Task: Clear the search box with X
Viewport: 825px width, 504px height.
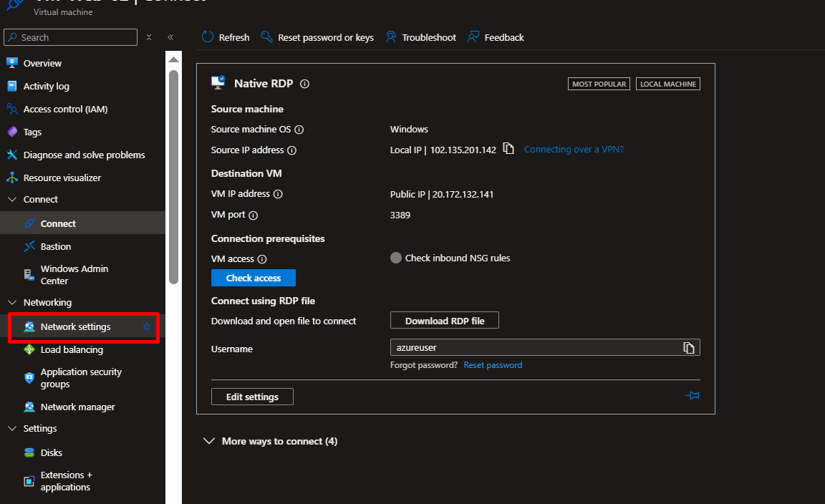Action: pos(149,37)
